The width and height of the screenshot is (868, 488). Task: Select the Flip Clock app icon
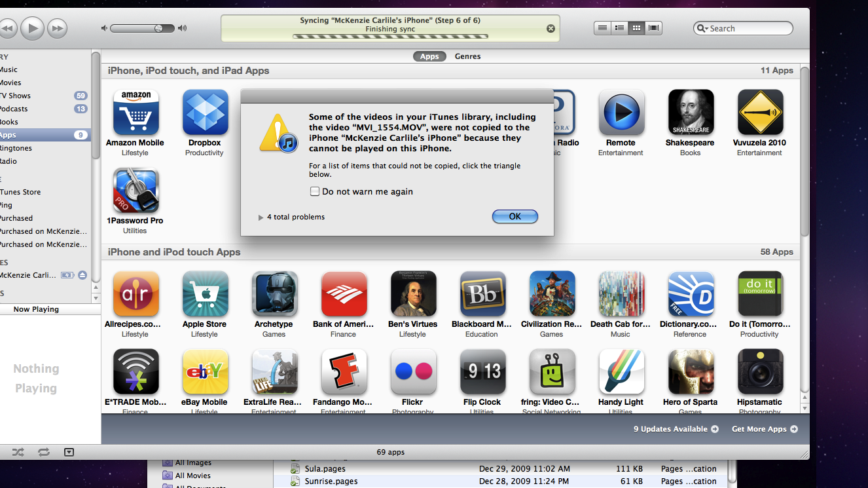482,372
